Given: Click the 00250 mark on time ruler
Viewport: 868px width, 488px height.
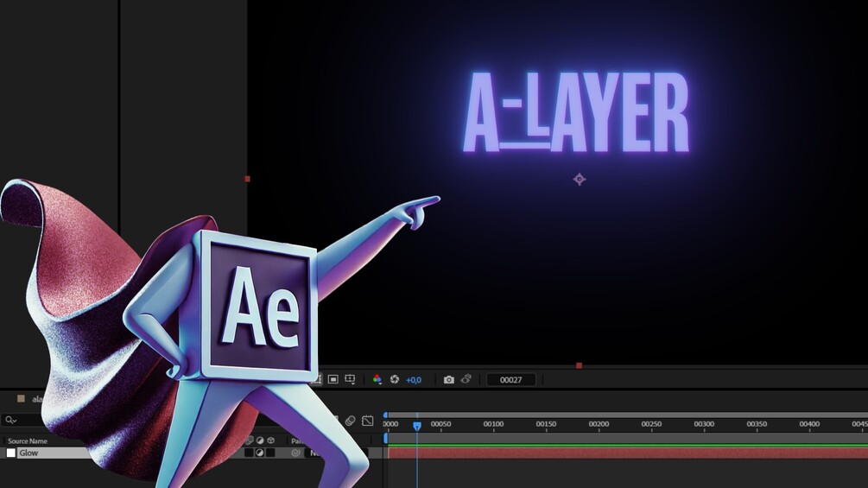Looking at the screenshot, I should point(651,424).
